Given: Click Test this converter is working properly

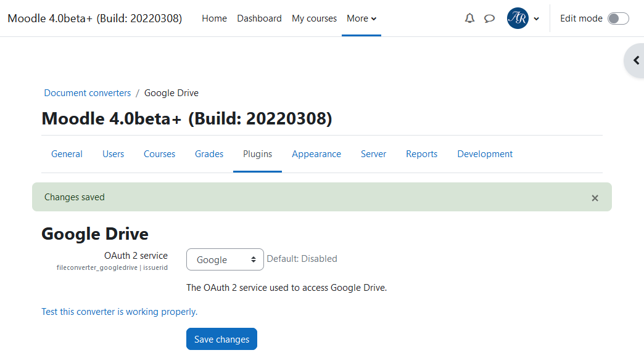Looking at the screenshot, I should pyautogui.click(x=120, y=312).
